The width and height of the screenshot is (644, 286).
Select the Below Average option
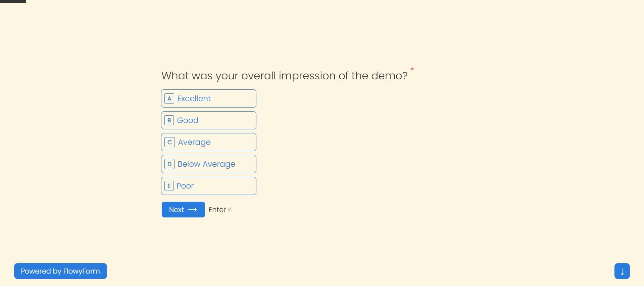[x=209, y=164]
